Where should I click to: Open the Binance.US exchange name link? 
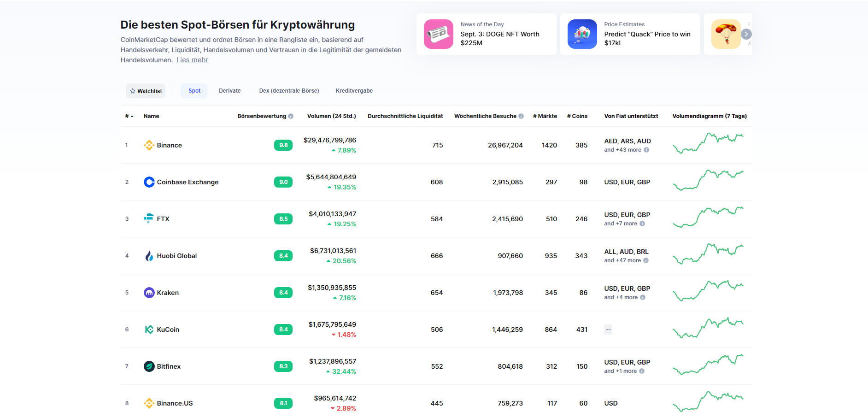point(175,403)
